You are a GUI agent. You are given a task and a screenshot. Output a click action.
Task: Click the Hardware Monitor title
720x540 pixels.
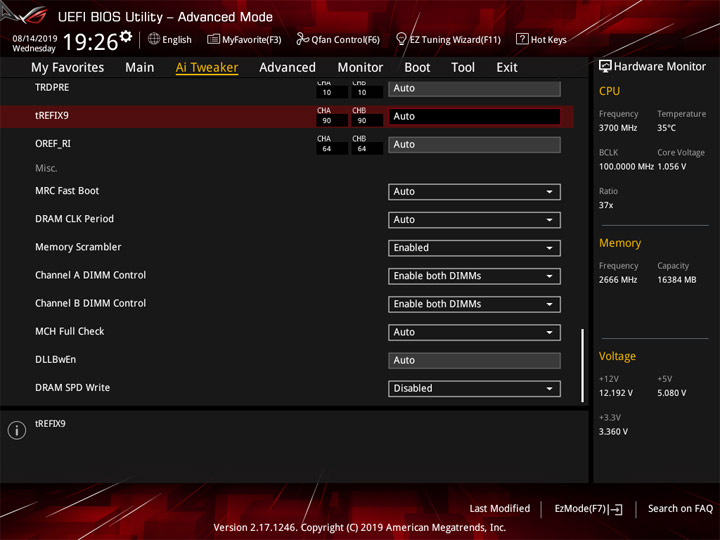pyautogui.click(x=660, y=67)
